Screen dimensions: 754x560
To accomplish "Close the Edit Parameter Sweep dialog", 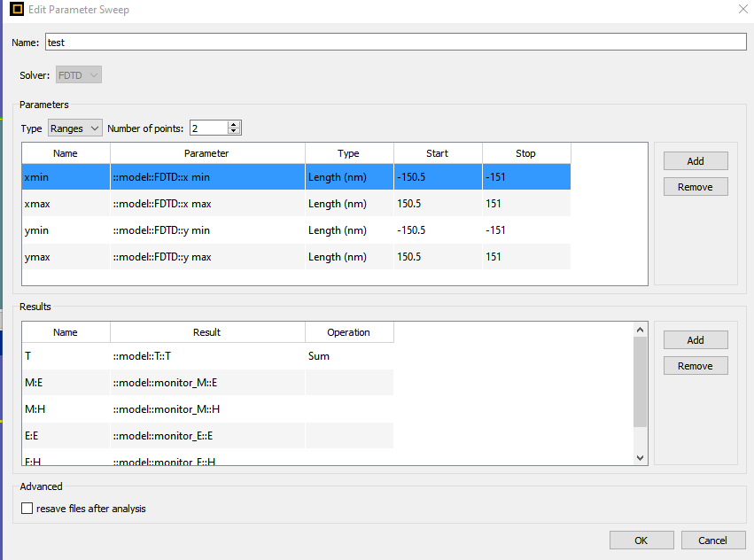I will point(742,9).
